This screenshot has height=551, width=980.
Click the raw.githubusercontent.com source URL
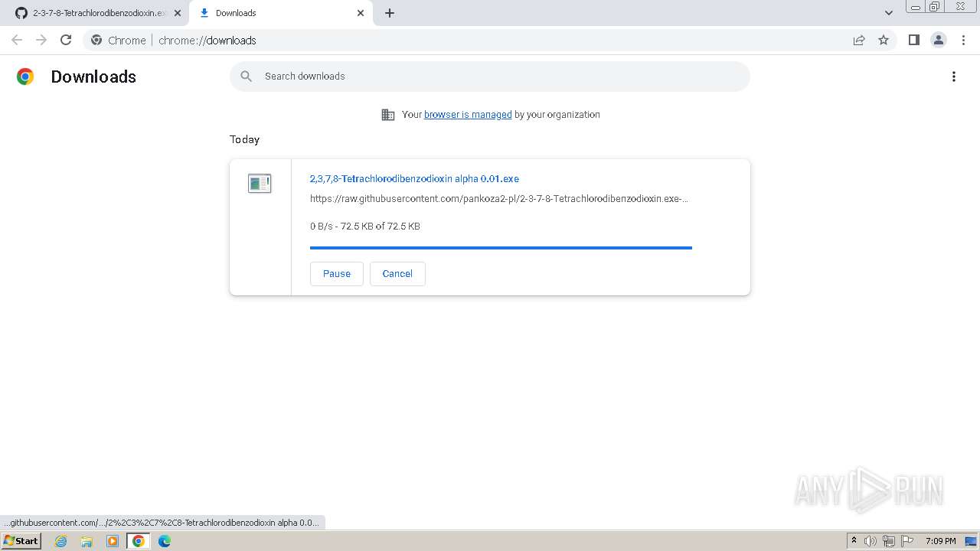tap(499, 199)
